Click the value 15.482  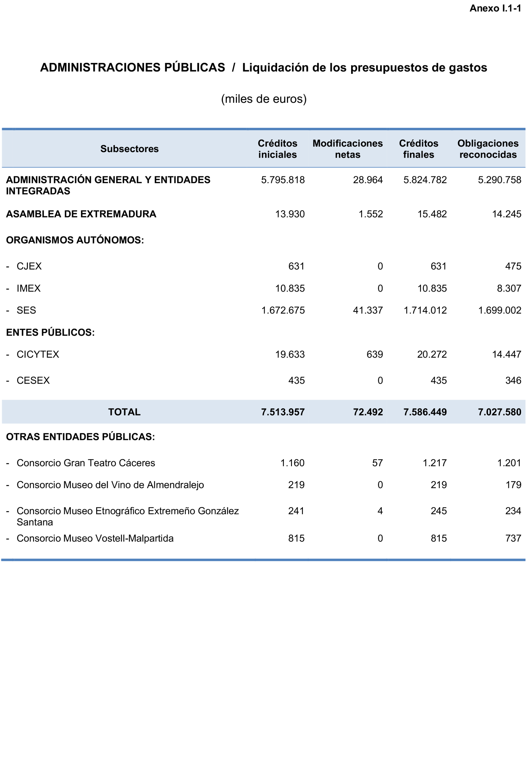point(432,214)
